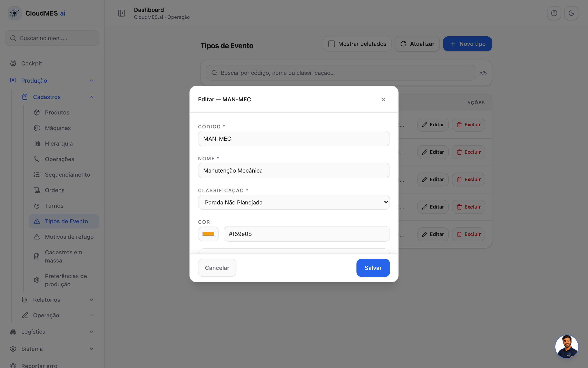Open the Classificação dropdown

click(x=294, y=202)
